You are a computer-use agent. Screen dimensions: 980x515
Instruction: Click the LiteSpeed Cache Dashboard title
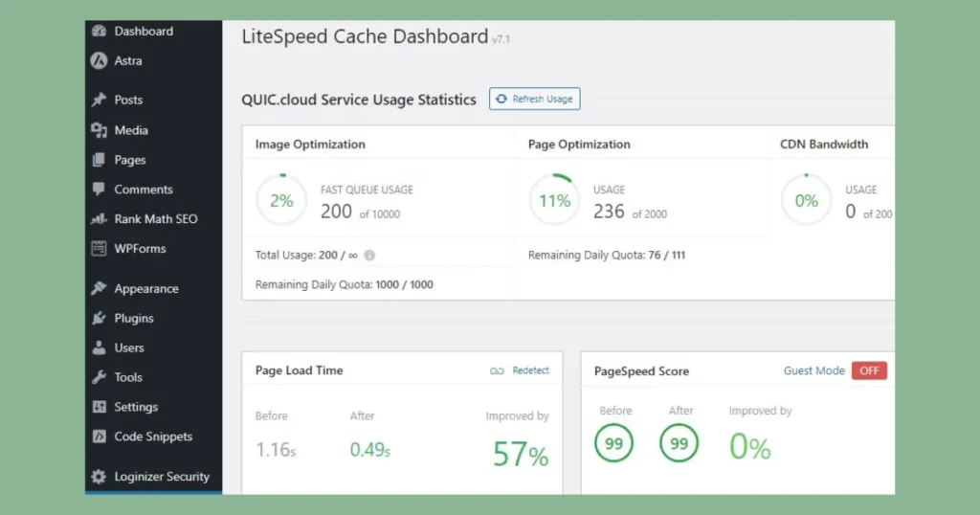pos(365,36)
